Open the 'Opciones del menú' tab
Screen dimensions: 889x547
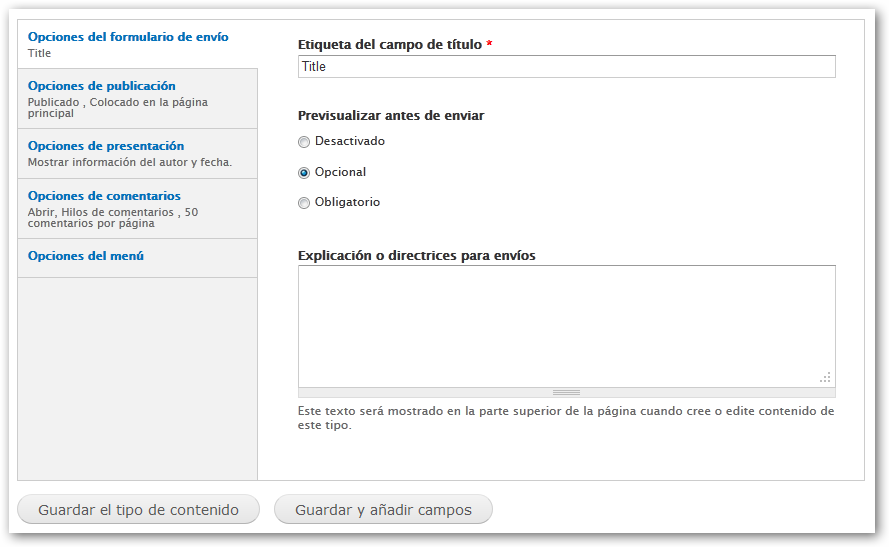(x=86, y=256)
